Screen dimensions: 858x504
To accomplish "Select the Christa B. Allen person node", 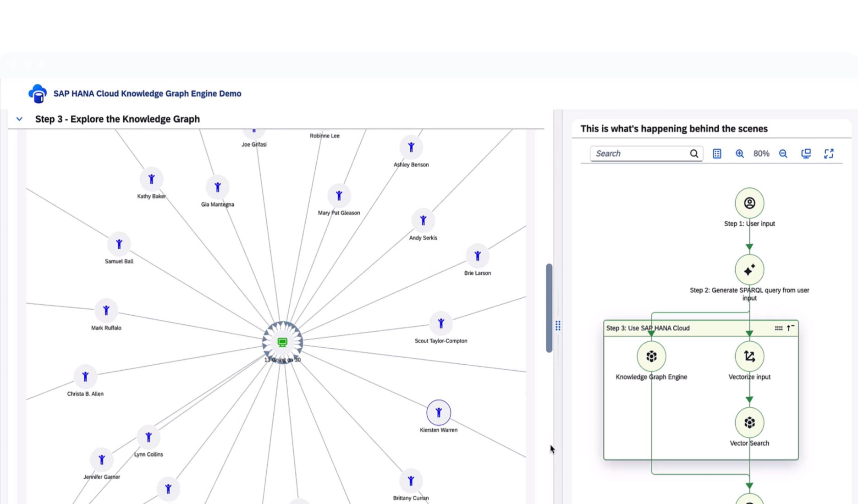I will pos(85,377).
